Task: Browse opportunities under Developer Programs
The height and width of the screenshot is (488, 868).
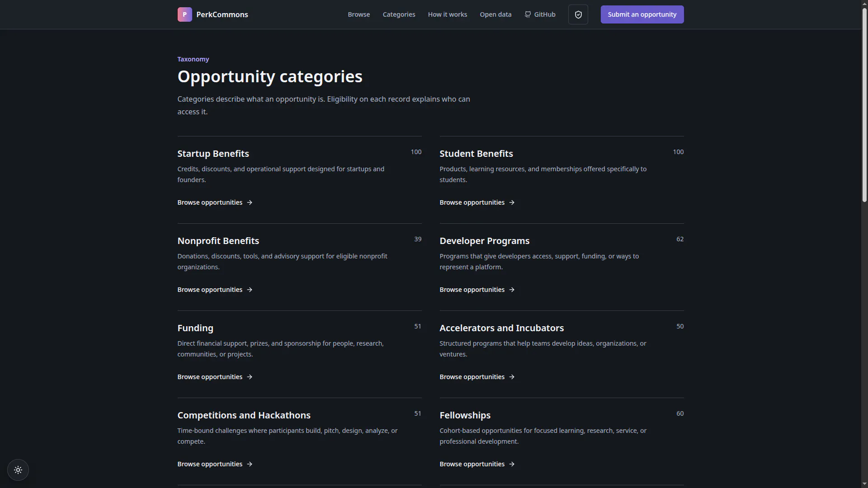Action: (477, 290)
